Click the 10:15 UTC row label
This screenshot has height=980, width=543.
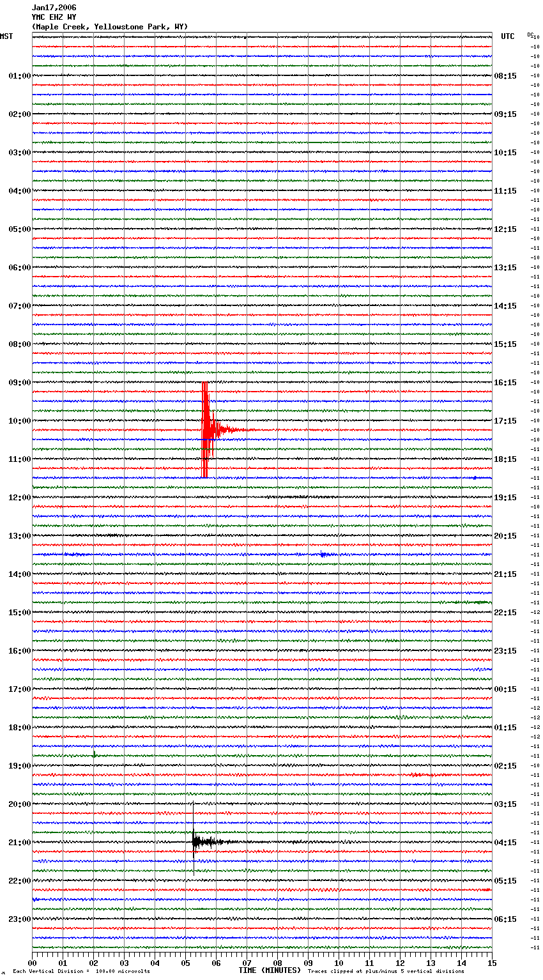(505, 153)
